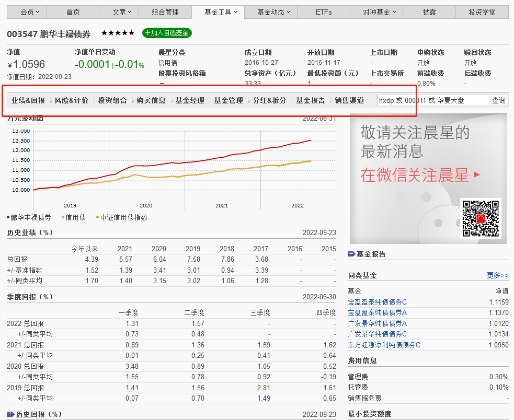This screenshot has height=420, width=514.
Task: Open the 投资学堂 menu item
Action: (482, 11)
